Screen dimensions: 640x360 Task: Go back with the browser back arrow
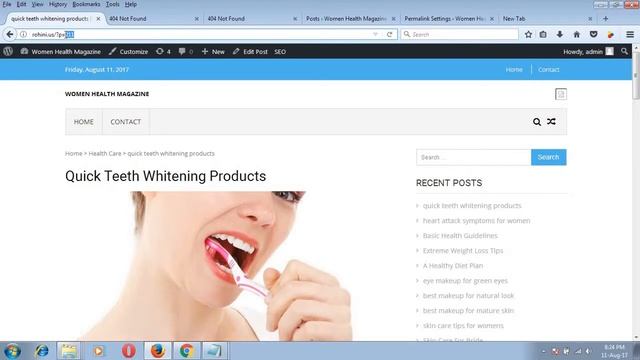click(x=10, y=34)
